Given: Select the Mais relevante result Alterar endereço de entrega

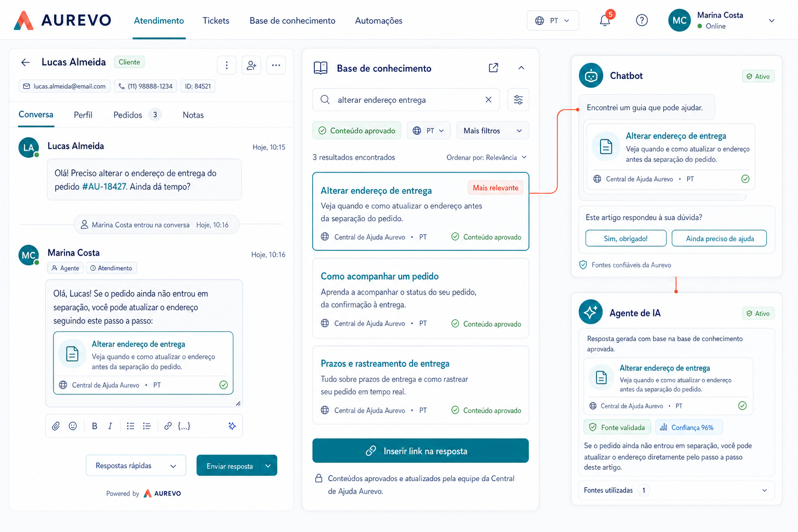Looking at the screenshot, I should (421, 211).
